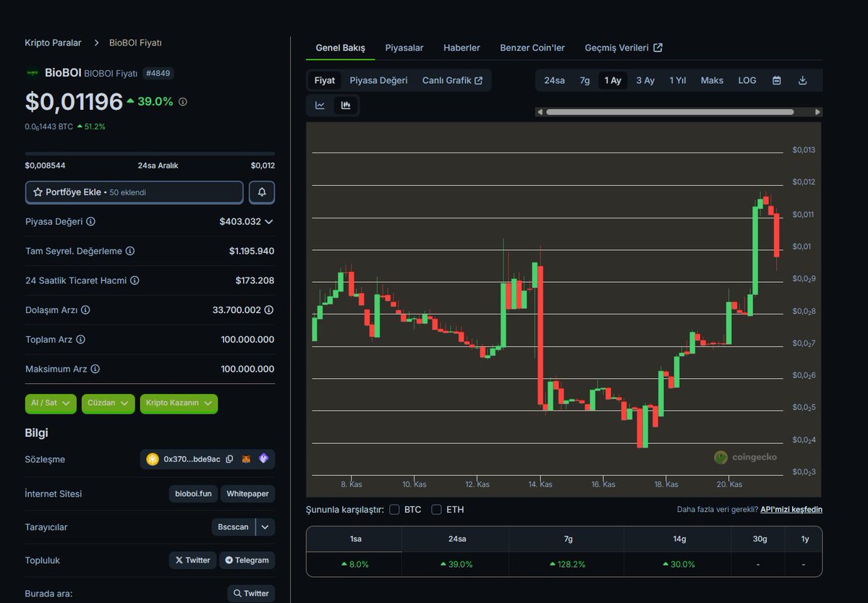Image resolution: width=868 pixels, height=603 pixels.
Task: Click Portföye Ekle to add to portfolio
Action: [134, 192]
